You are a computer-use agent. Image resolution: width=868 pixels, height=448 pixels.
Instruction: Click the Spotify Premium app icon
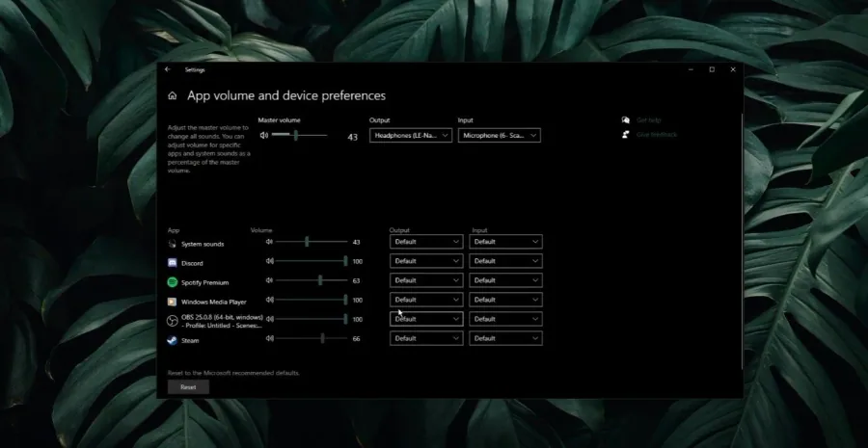(x=173, y=282)
